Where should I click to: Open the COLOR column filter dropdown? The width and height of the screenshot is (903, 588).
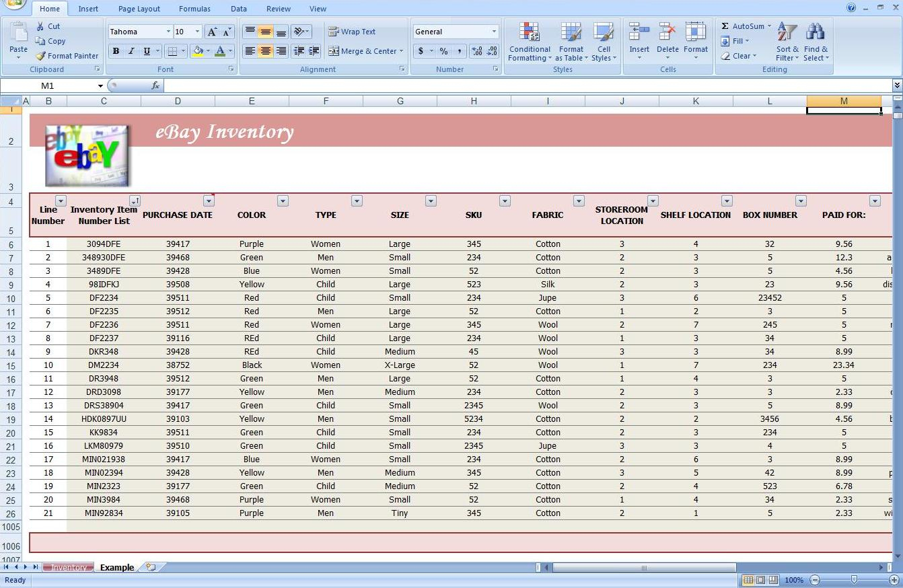coord(283,200)
